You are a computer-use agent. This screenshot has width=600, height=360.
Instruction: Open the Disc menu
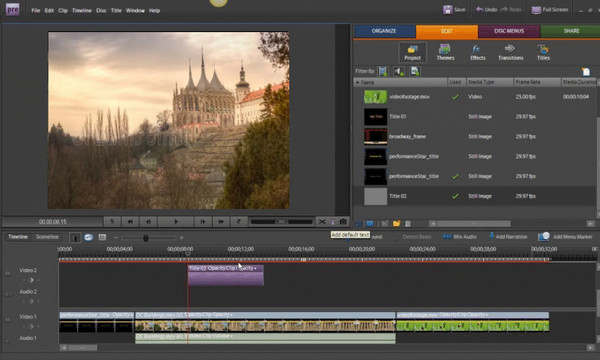(101, 10)
